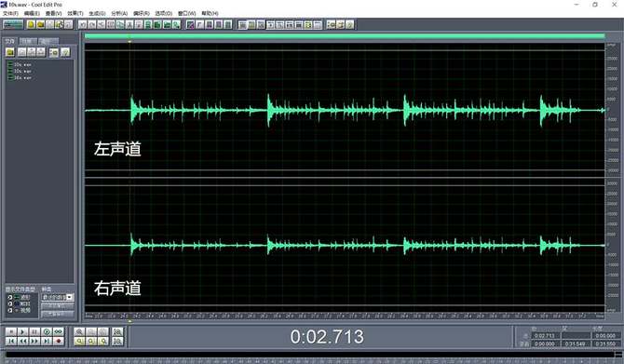Click the Open File folder icon in the file panel
624x364 pixels.
(x=10, y=52)
